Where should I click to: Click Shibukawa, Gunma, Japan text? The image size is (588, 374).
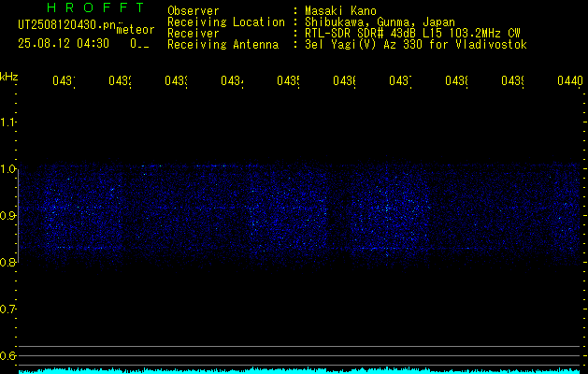[380, 22]
